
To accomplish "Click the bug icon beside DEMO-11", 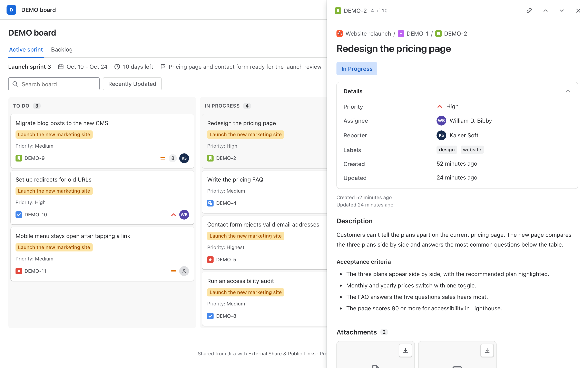I will pos(19,271).
